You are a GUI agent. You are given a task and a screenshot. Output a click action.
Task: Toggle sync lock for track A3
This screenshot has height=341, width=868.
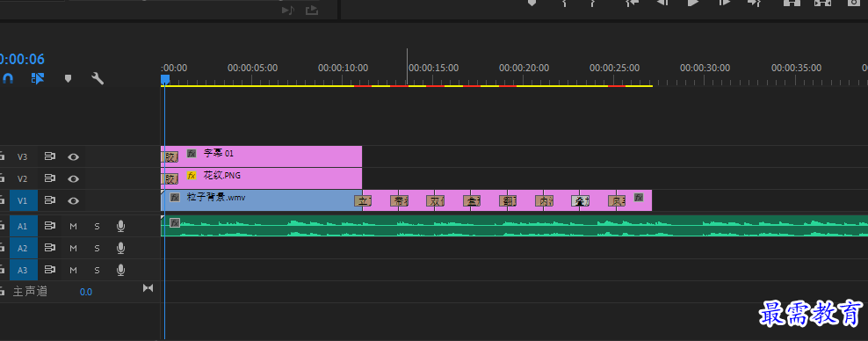(x=50, y=270)
